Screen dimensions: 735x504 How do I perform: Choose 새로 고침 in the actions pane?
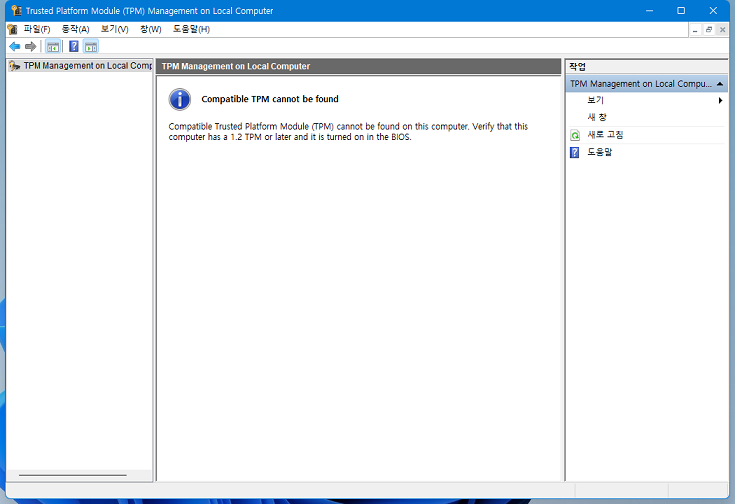[x=605, y=135]
